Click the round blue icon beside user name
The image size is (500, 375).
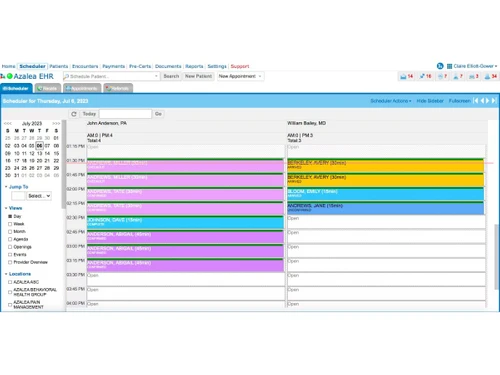pos(440,66)
